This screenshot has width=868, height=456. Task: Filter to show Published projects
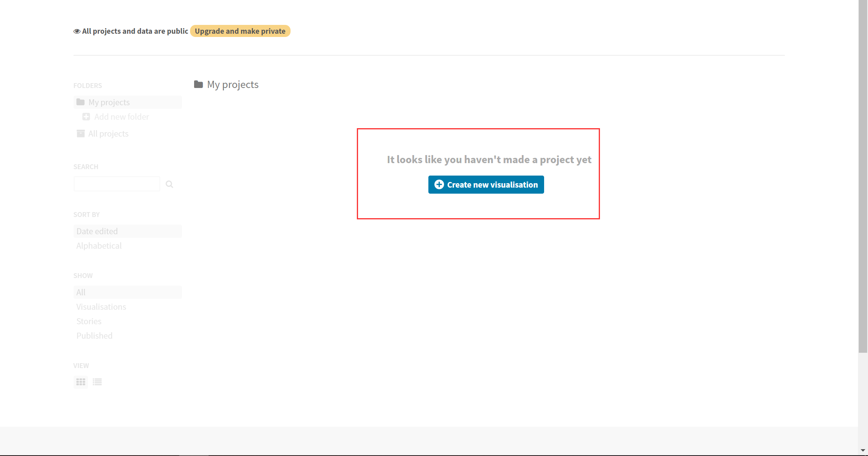[x=94, y=336]
